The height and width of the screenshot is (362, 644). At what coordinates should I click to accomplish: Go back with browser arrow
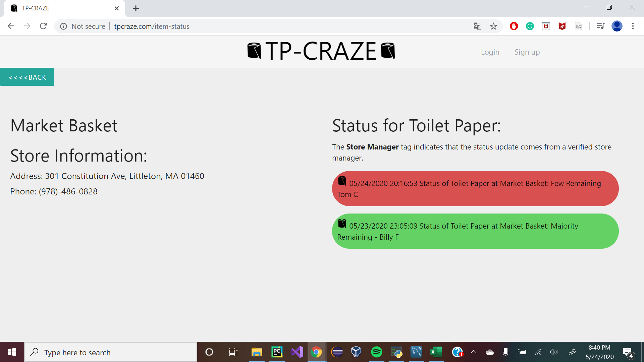tap(11, 26)
